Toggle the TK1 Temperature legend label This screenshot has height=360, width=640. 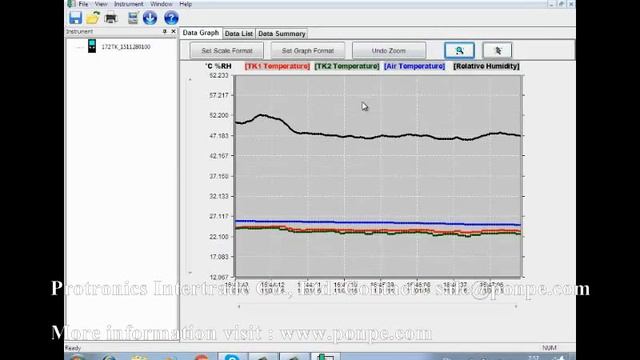pos(277,66)
